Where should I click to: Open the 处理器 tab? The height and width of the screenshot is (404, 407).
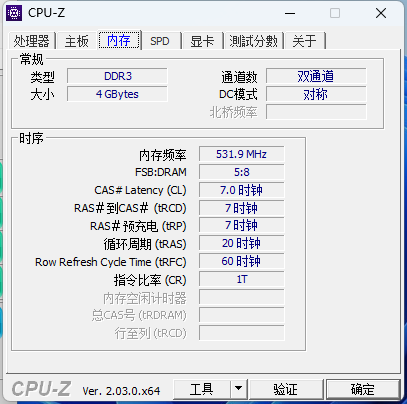(x=32, y=41)
